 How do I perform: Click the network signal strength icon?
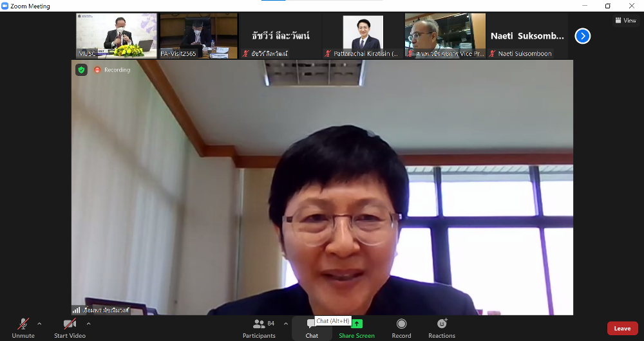[77, 310]
